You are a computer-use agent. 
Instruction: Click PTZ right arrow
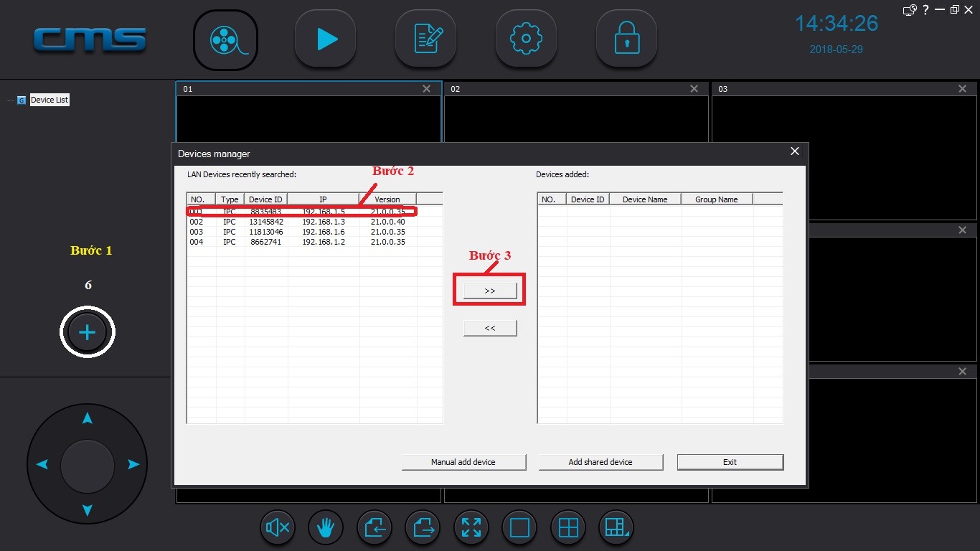pyautogui.click(x=133, y=465)
